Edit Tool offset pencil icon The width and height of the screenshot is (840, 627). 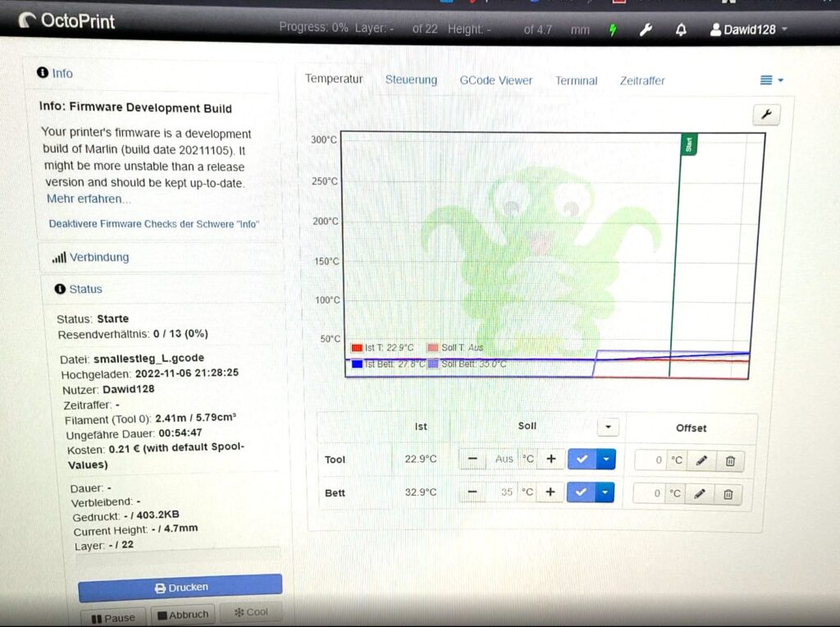(x=701, y=460)
